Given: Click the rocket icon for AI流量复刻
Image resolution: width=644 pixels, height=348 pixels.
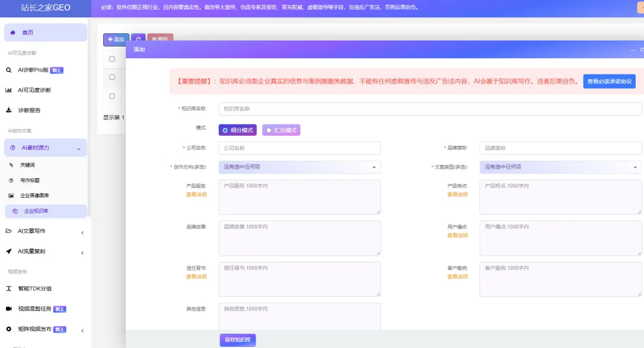Looking at the screenshot, I should (8, 251).
